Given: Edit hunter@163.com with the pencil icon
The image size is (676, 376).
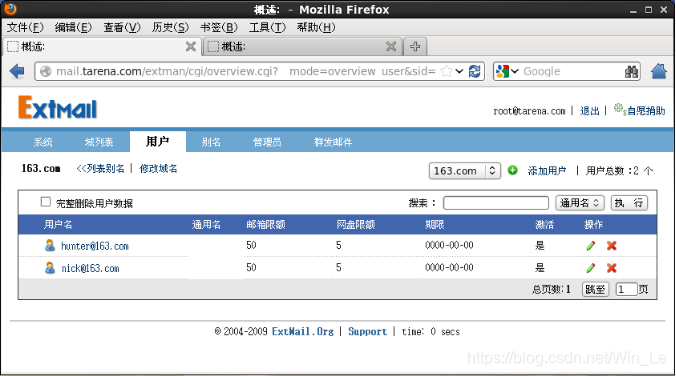Looking at the screenshot, I should click(x=591, y=245).
